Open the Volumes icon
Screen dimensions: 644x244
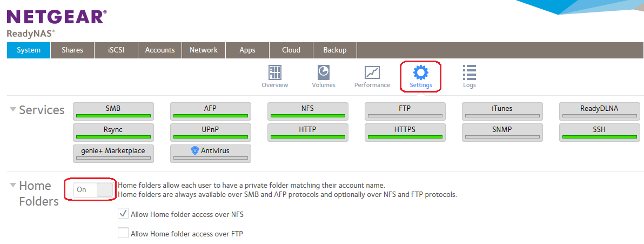pos(324,72)
